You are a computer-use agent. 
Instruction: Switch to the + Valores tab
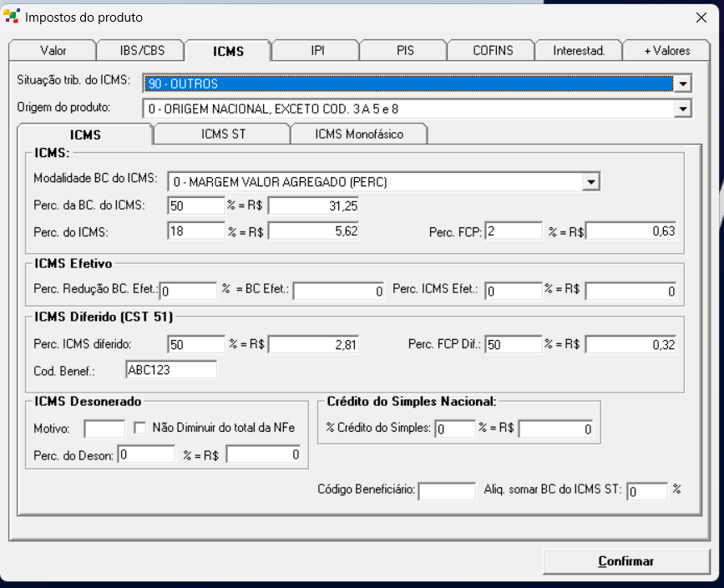coord(666,51)
